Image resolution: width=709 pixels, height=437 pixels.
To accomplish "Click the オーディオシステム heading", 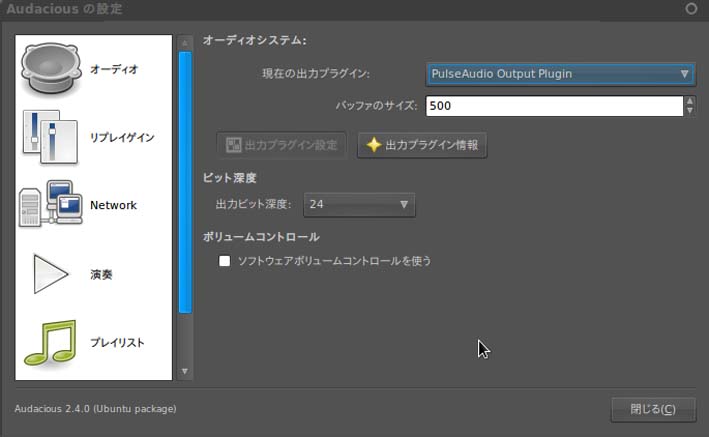I will pos(254,40).
